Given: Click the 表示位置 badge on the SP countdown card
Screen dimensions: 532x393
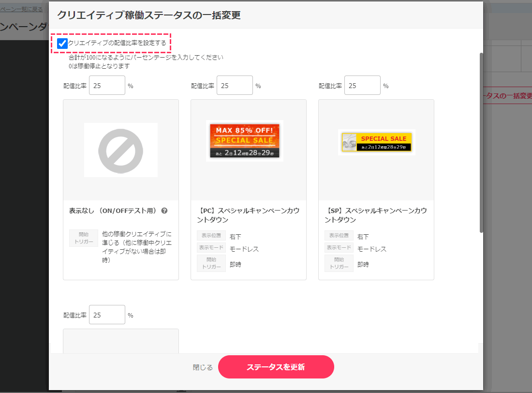Looking at the screenshot, I should [x=339, y=235].
